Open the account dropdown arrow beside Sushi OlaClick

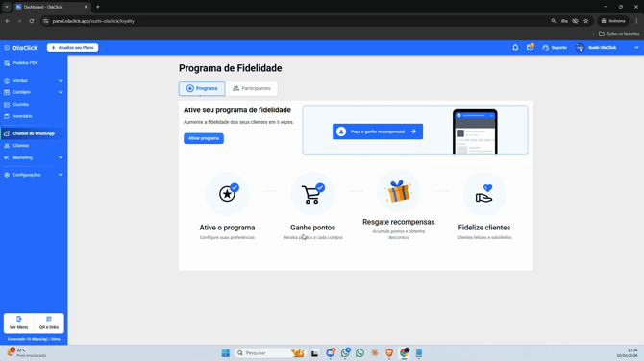(636, 48)
